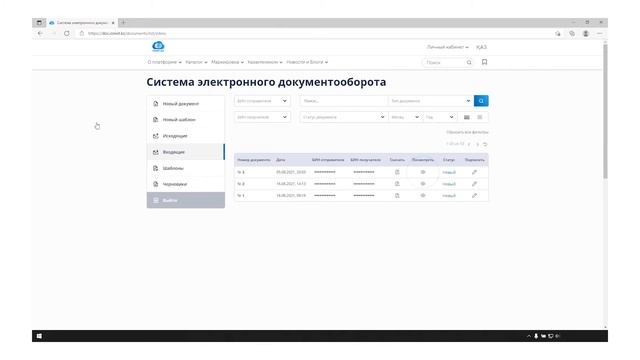Go to next page with pagination arrow
The width and height of the screenshot is (640, 360).
click(x=477, y=144)
